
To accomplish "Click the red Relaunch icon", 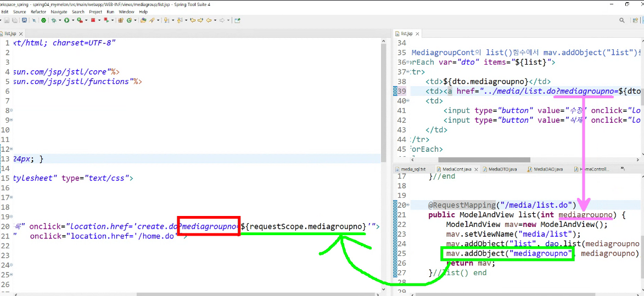I will click(x=107, y=20).
